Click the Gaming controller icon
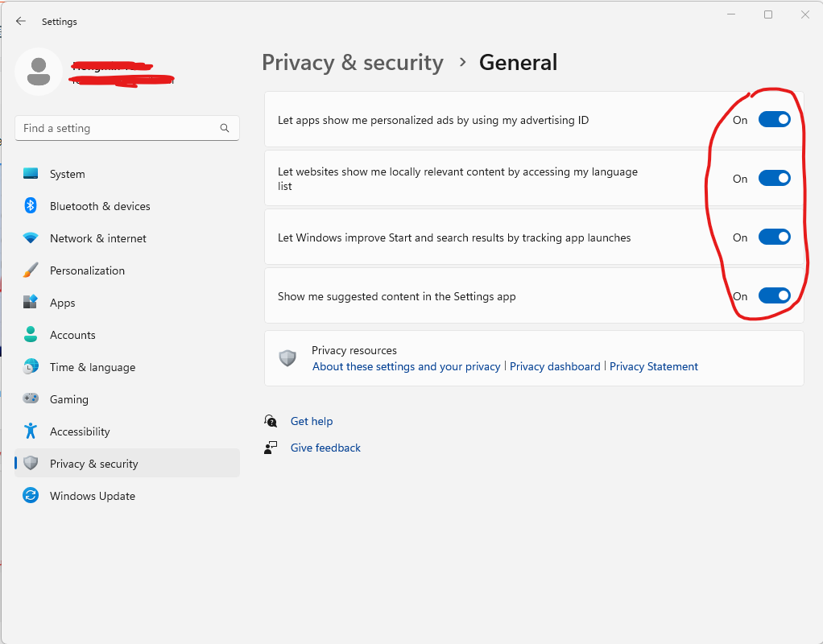 [31, 398]
